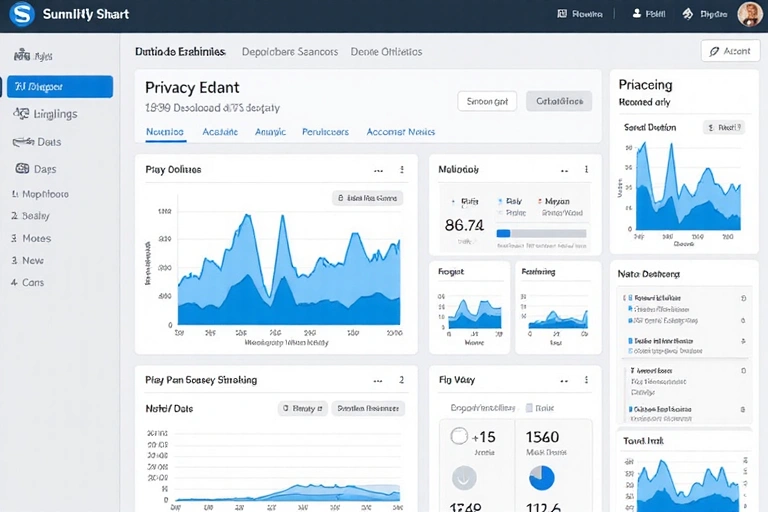Switch to the Anaugic tab
The width and height of the screenshot is (768, 512).
point(270,132)
